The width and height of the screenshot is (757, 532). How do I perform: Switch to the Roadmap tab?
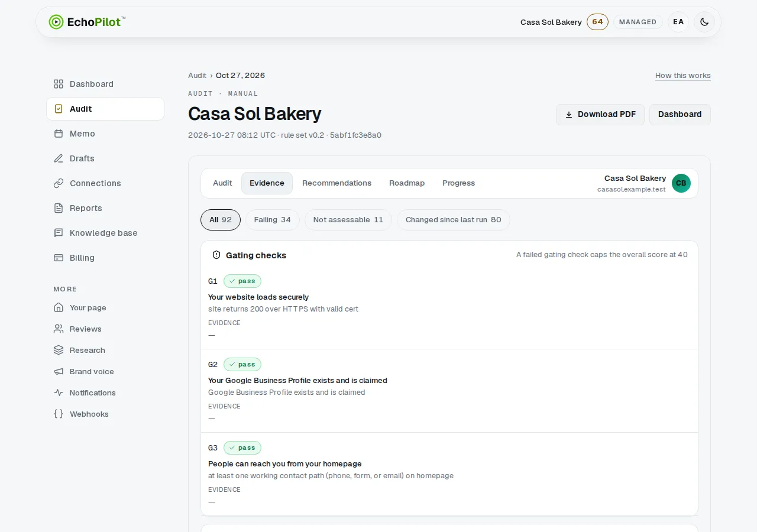pos(407,183)
